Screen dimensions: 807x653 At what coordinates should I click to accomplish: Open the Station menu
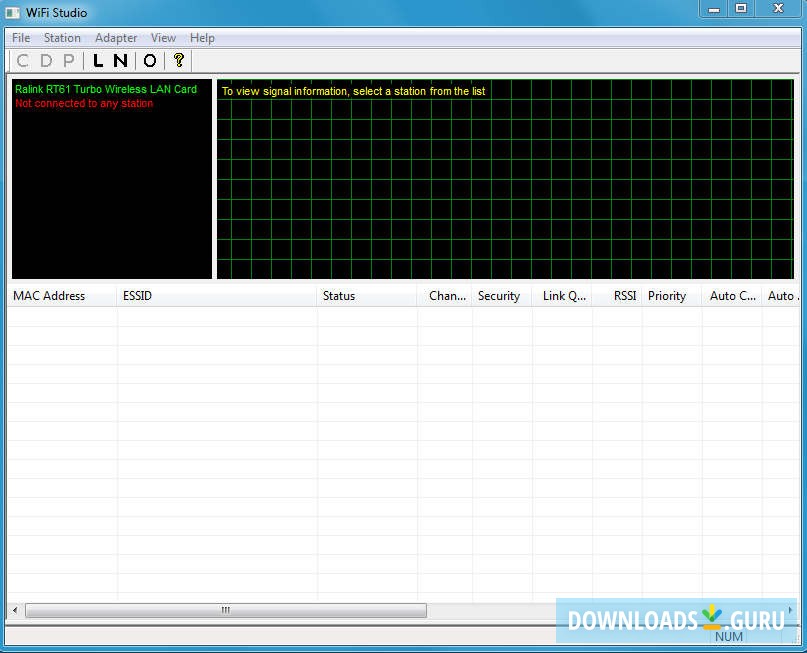(62, 38)
